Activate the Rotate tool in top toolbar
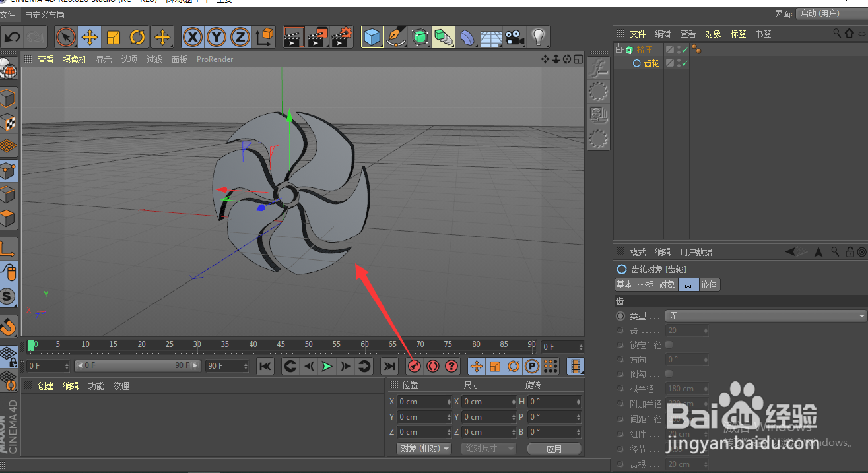The height and width of the screenshot is (473, 868). pyautogui.click(x=137, y=37)
